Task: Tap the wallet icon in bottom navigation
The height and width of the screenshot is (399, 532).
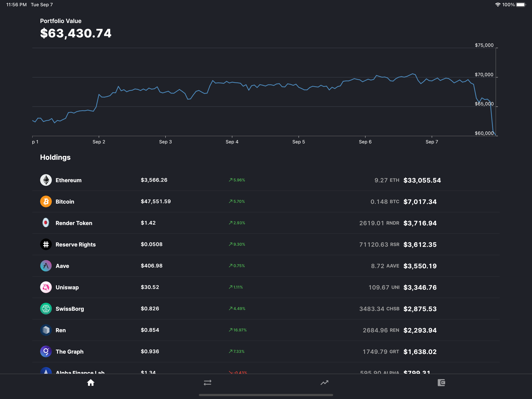Action: [x=441, y=383]
